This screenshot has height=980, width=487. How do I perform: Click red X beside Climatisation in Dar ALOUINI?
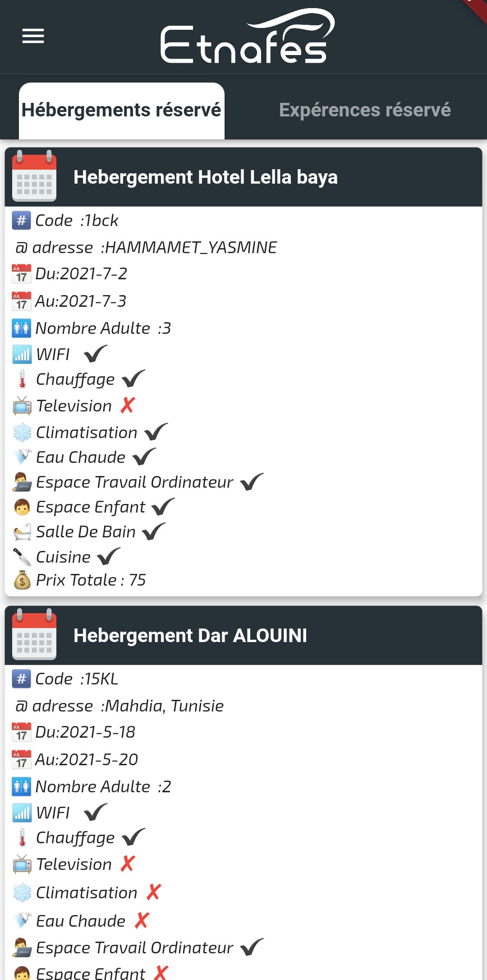click(153, 892)
